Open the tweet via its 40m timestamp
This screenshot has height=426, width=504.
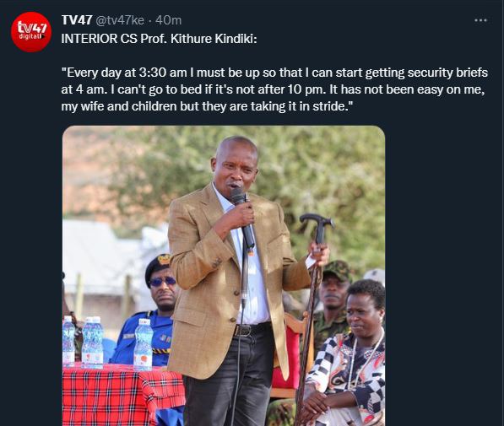pyautogui.click(x=169, y=20)
